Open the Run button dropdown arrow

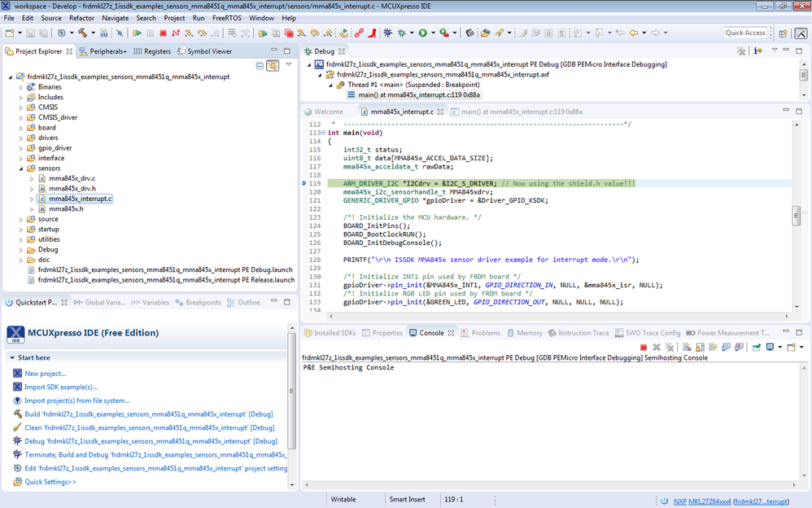[x=432, y=33]
